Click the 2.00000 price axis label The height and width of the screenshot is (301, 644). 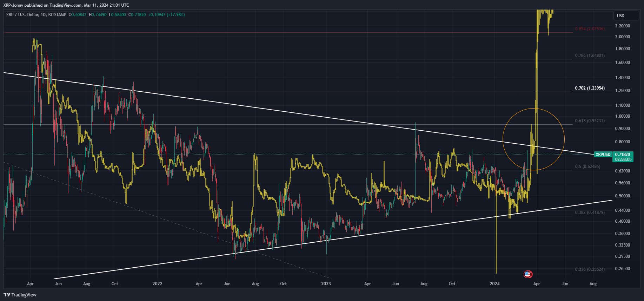623,37
